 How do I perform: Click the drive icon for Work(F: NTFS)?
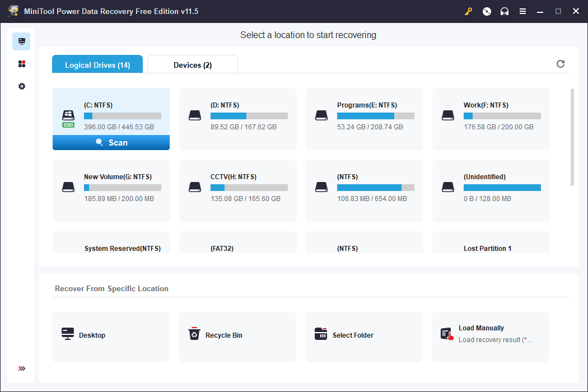point(448,115)
